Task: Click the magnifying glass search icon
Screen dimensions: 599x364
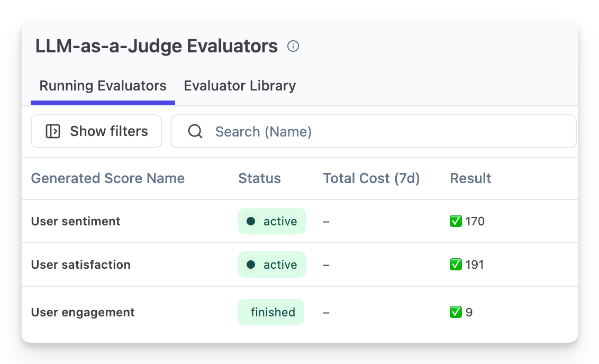Action: 195,131
